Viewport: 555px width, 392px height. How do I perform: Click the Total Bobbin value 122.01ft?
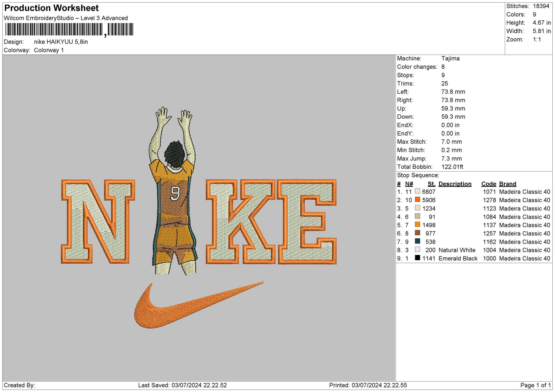[x=452, y=167]
